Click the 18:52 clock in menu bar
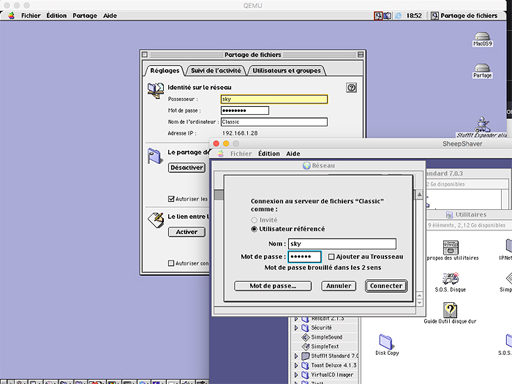 tap(414, 16)
